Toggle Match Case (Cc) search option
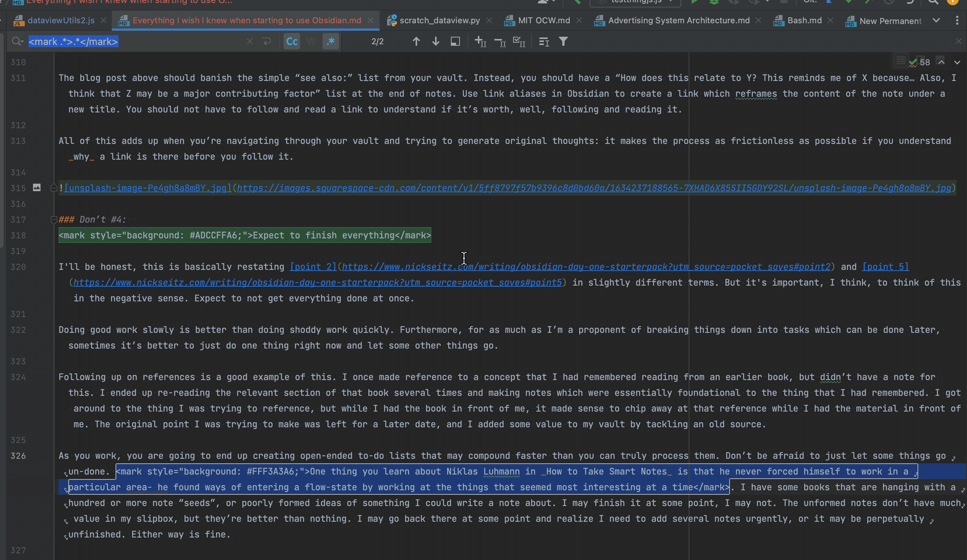The width and height of the screenshot is (967, 560). point(292,42)
